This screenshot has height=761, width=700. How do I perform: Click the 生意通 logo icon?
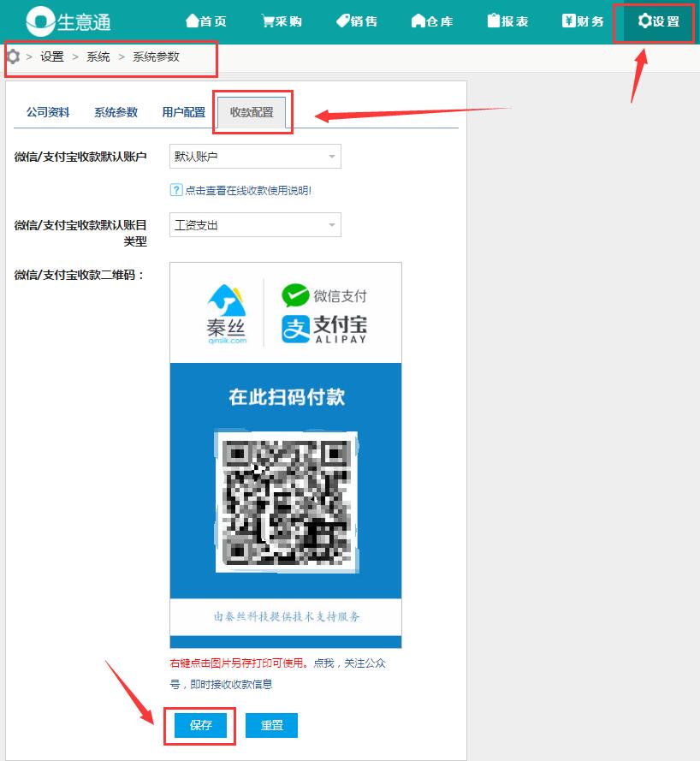pos(39,21)
